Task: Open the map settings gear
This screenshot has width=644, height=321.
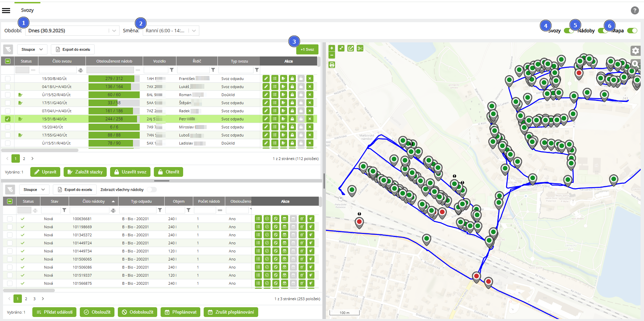Action: click(635, 51)
